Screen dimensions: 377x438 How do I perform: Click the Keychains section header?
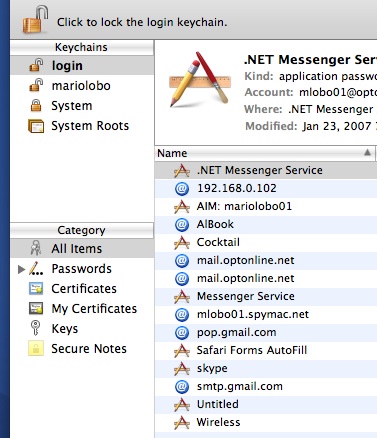tap(82, 47)
